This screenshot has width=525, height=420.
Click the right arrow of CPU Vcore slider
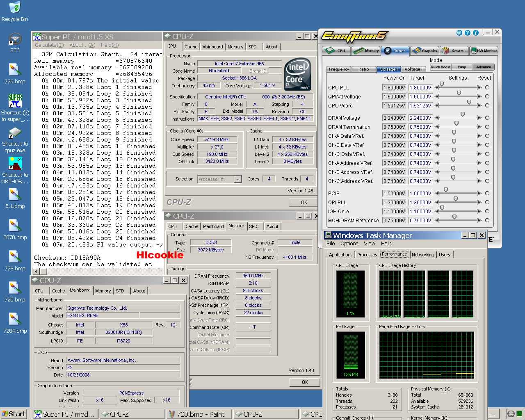[479, 105]
